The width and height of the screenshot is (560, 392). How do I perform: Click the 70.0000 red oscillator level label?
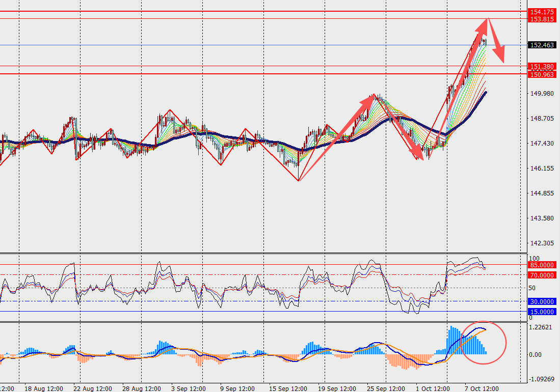click(542, 275)
